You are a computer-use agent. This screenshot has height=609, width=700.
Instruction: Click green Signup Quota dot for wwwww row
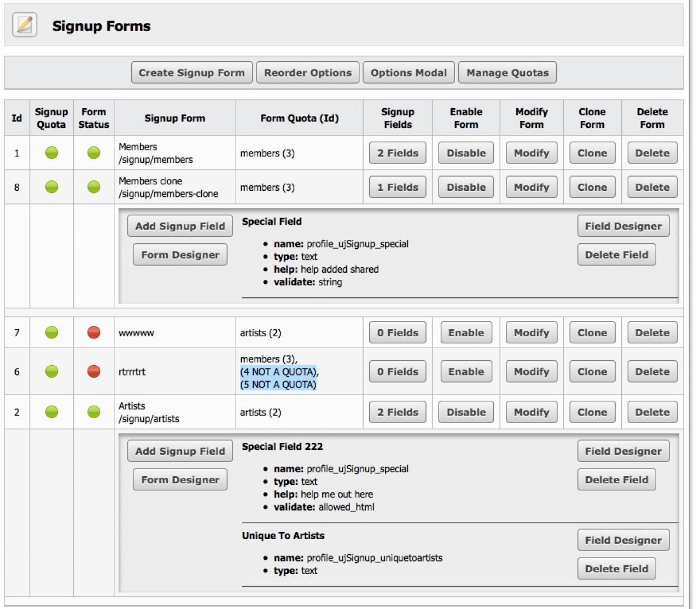51,332
